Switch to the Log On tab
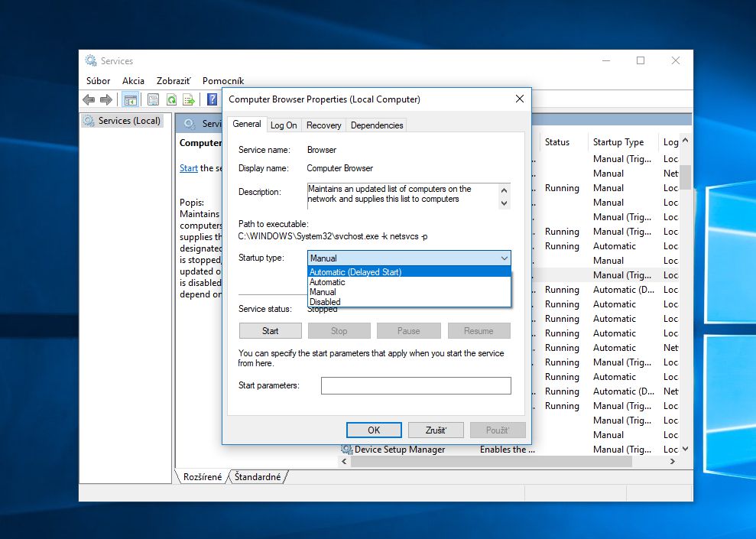 pos(284,125)
